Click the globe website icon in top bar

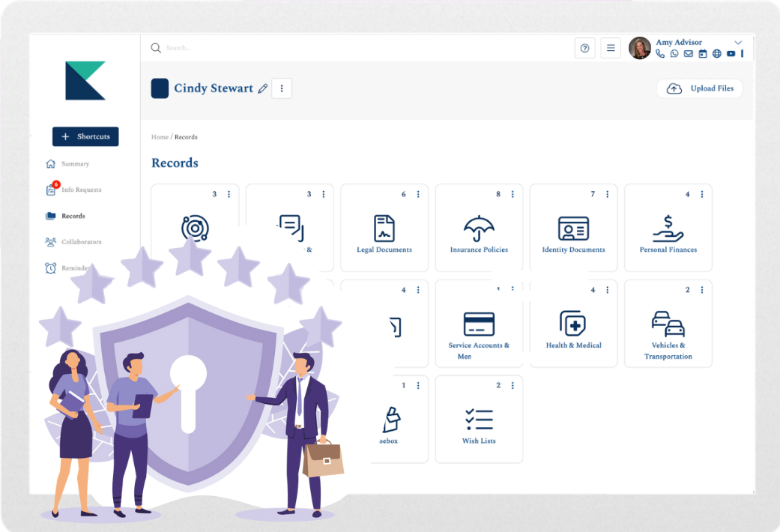click(x=717, y=54)
